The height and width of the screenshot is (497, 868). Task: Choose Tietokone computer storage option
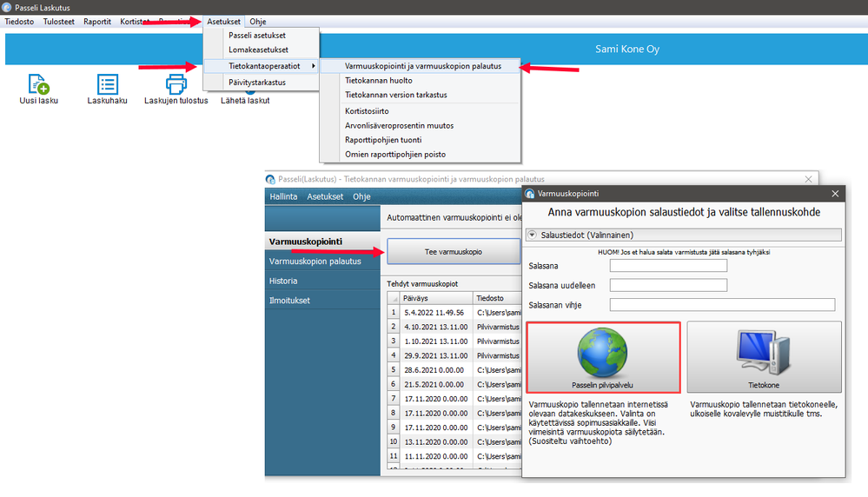[x=764, y=357]
